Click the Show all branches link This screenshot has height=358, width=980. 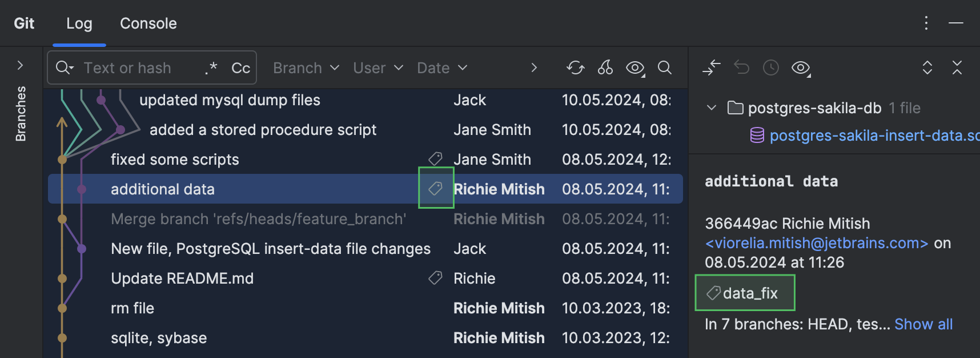923,324
